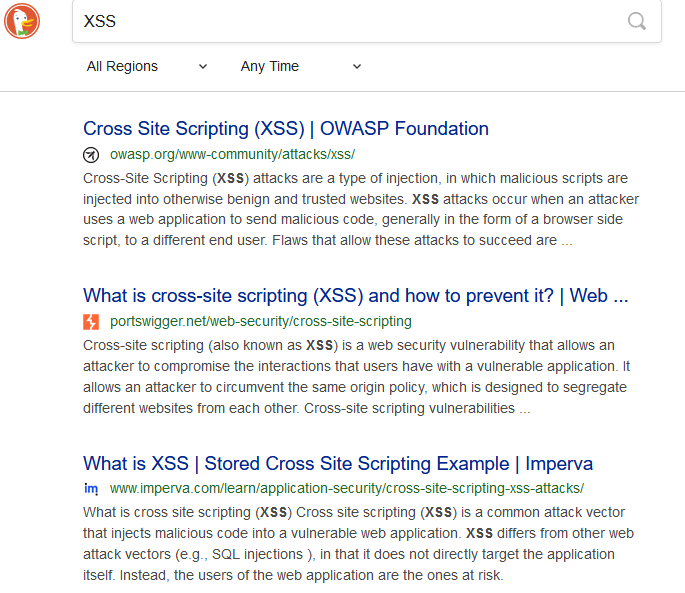Open What is cross-site scripting PortSwigger result
This screenshot has width=685, height=593.
(356, 295)
